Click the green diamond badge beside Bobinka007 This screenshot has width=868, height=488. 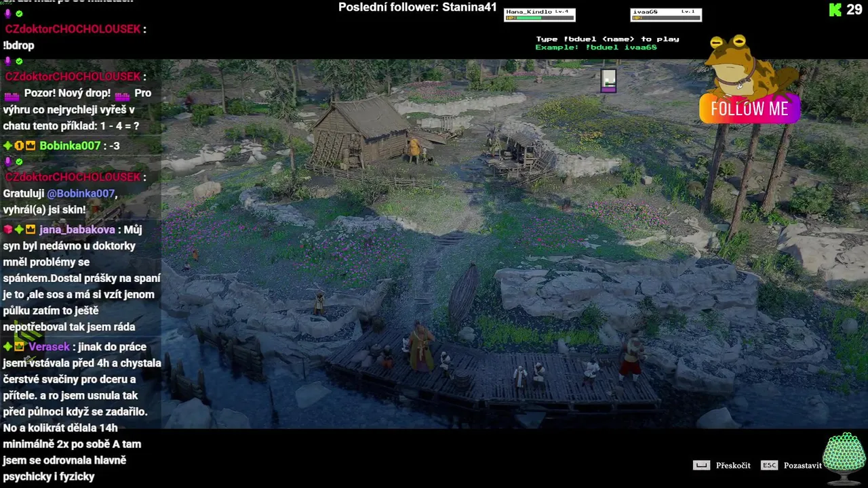coord(7,146)
